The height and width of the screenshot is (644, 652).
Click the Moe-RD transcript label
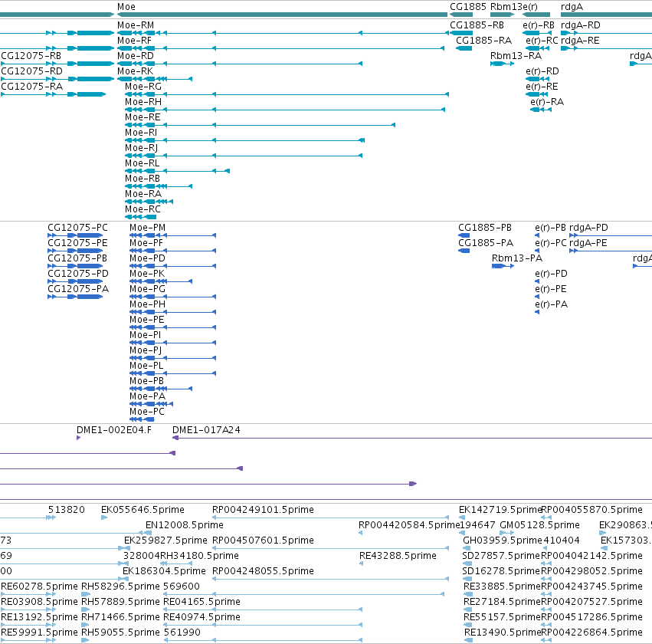(x=135, y=56)
